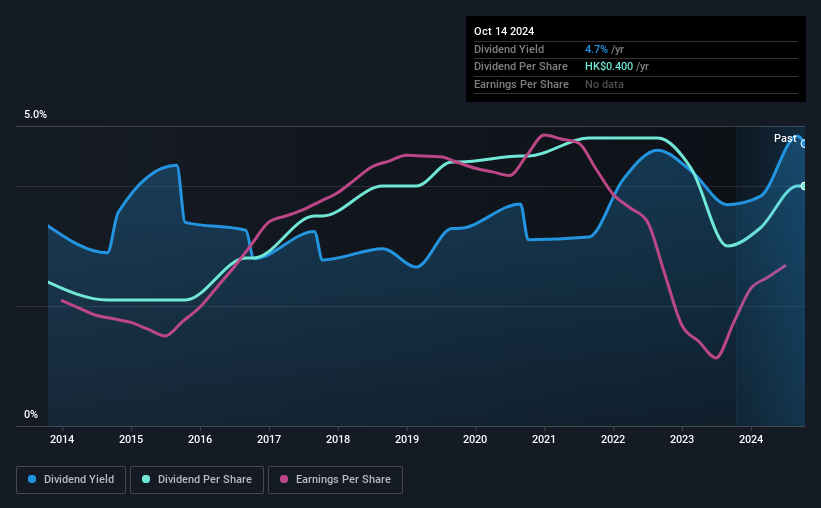The image size is (821, 508).
Task: Click the teal Dividend Per Share legend dot
Action: point(146,479)
